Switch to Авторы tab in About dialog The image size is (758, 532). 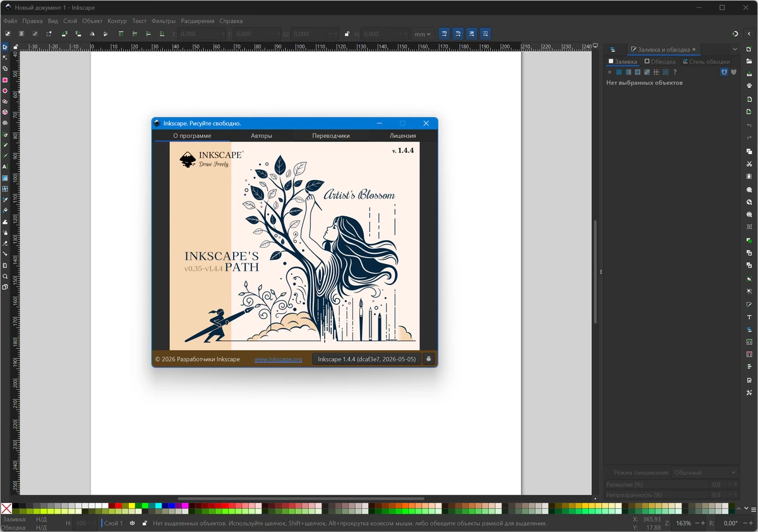[x=262, y=136]
